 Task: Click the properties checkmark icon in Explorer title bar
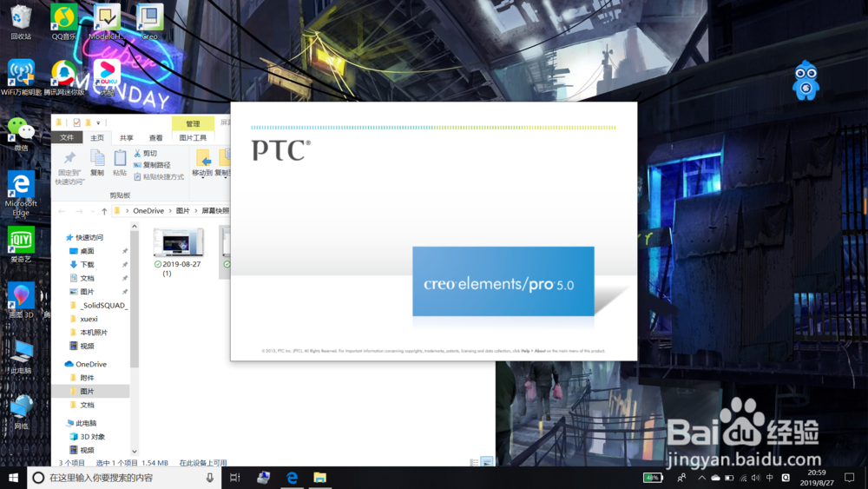[76, 122]
